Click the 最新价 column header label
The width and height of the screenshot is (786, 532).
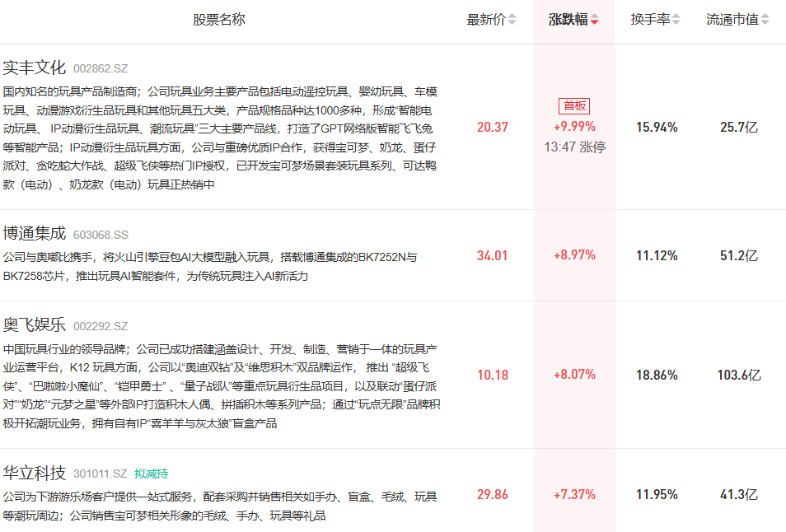[486, 20]
